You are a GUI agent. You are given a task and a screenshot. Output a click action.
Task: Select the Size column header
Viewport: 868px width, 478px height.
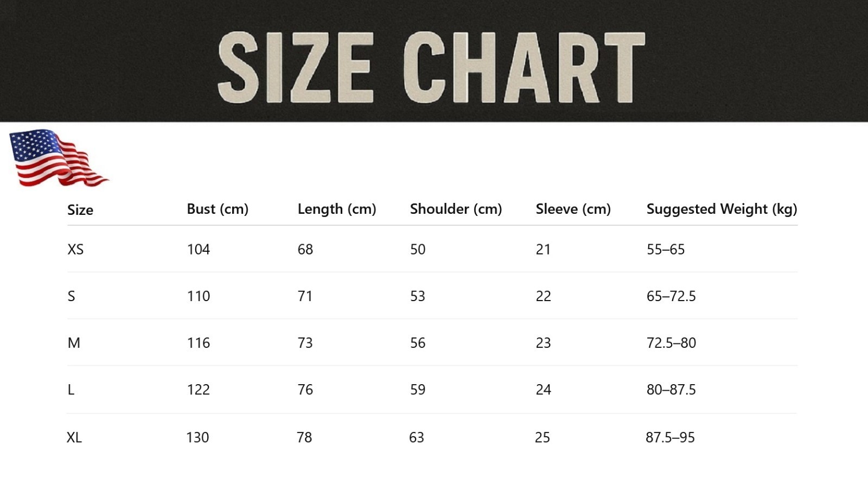80,210
